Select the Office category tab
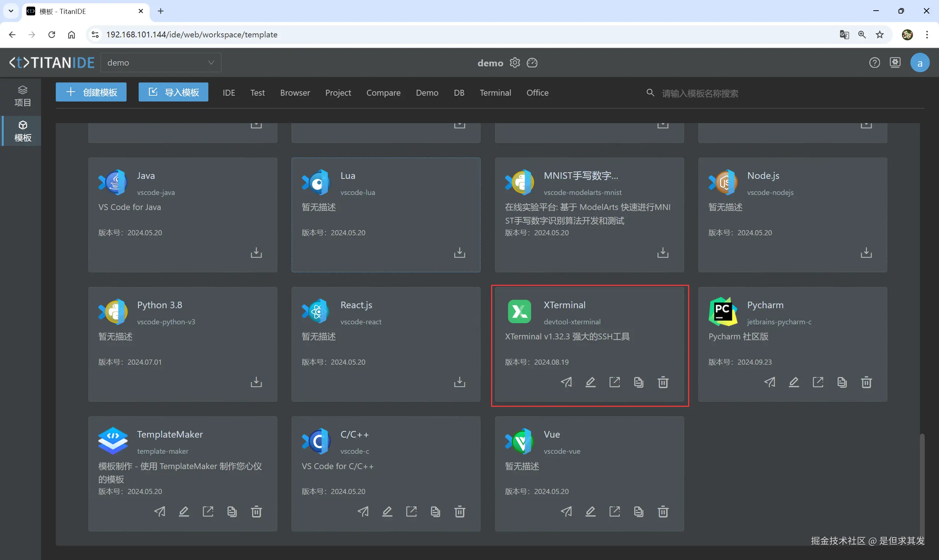The width and height of the screenshot is (939, 560). (x=537, y=93)
